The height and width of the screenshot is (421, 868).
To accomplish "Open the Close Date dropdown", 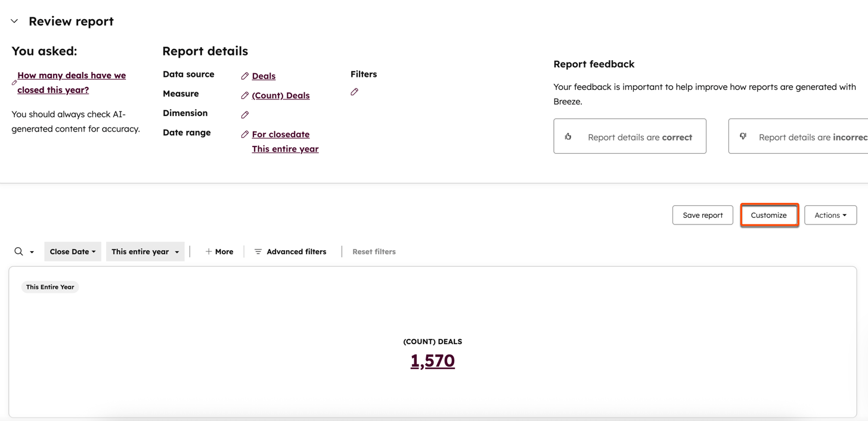I will 73,251.
